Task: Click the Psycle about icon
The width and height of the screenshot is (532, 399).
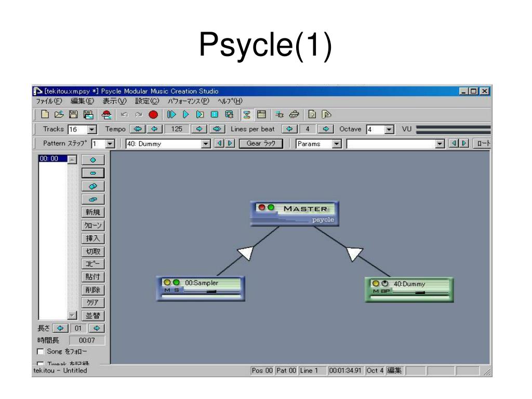Action: (326, 115)
